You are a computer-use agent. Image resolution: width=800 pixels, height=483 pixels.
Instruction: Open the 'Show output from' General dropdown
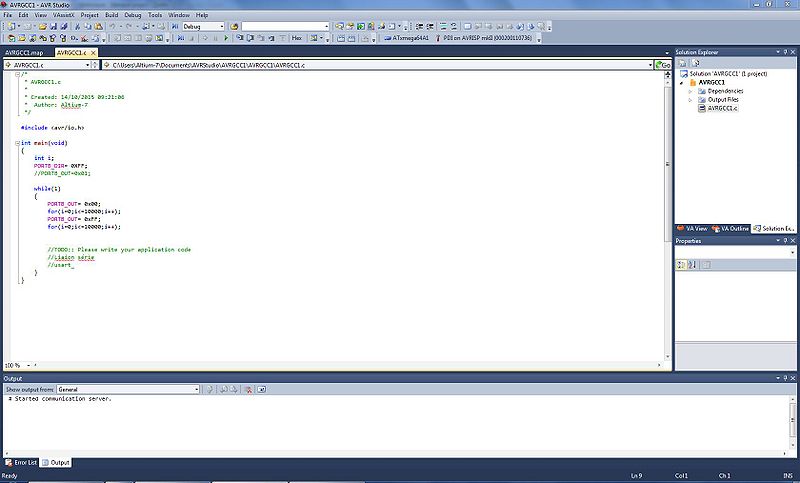point(128,388)
